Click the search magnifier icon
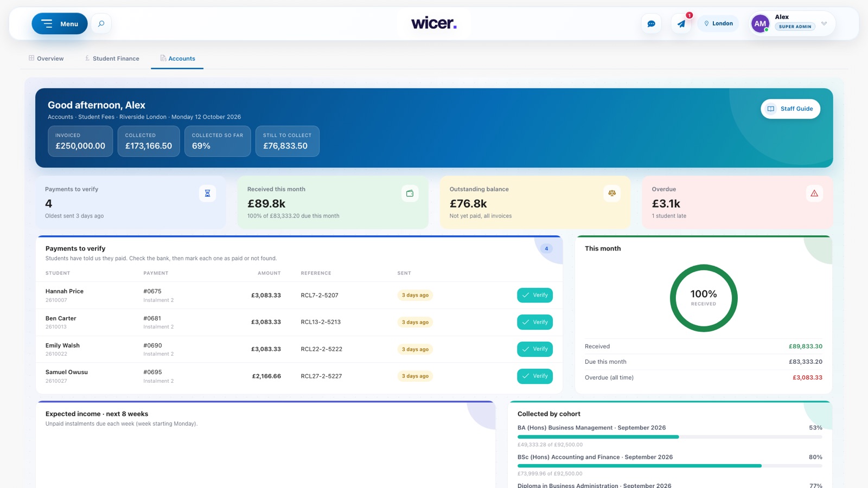 point(101,24)
